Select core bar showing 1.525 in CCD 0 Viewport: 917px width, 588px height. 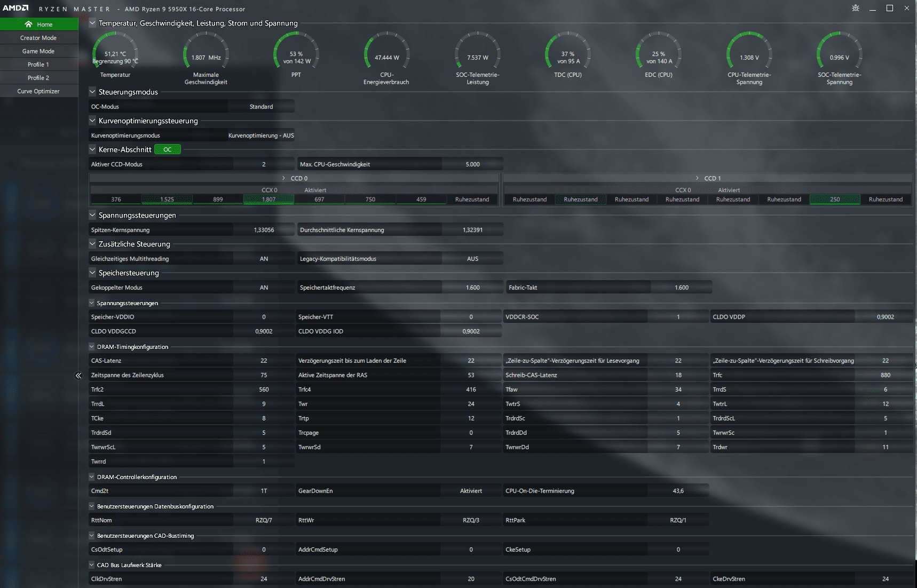(x=167, y=200)
